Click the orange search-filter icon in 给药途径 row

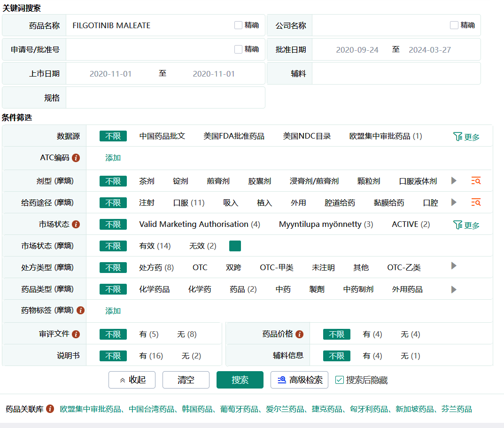(x=476, y=202)
